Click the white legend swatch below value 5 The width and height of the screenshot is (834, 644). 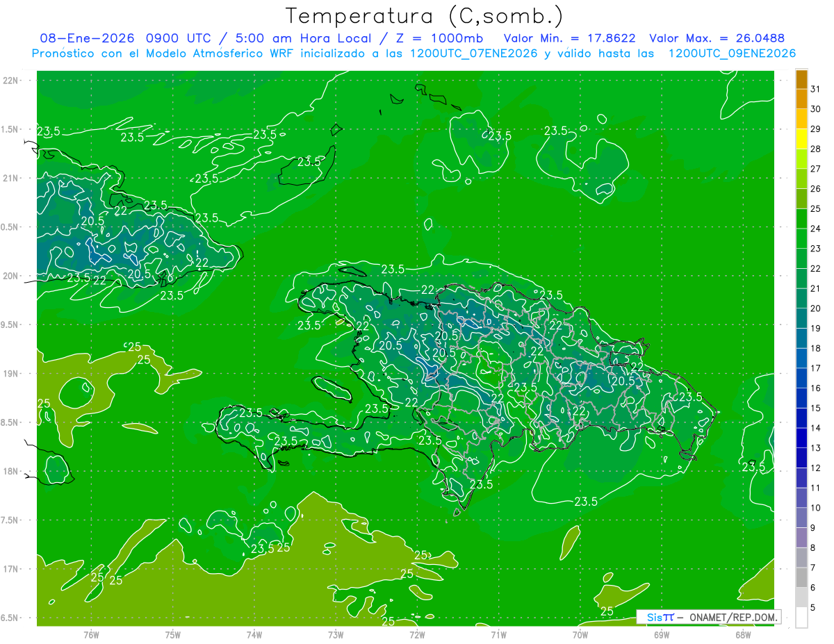(x=801, y=618)
